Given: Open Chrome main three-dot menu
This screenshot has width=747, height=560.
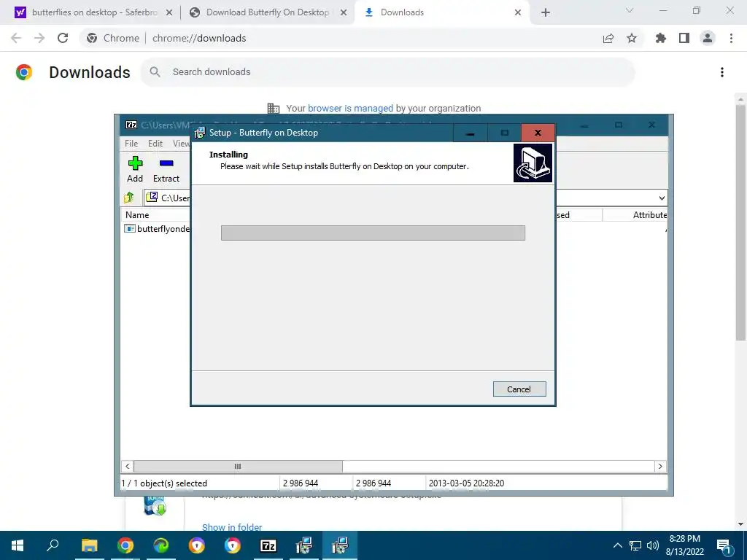Looking at the screenshot, I should [731, 38].
